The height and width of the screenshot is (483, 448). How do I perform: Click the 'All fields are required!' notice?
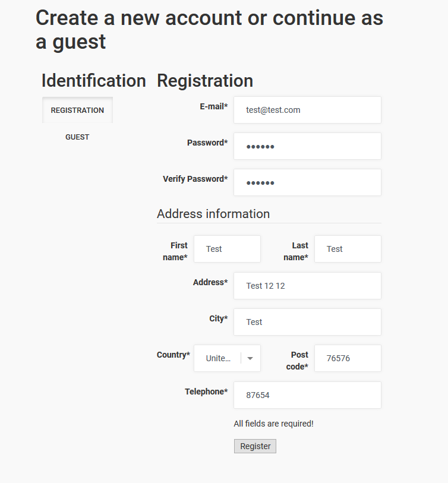coord(273,424)
